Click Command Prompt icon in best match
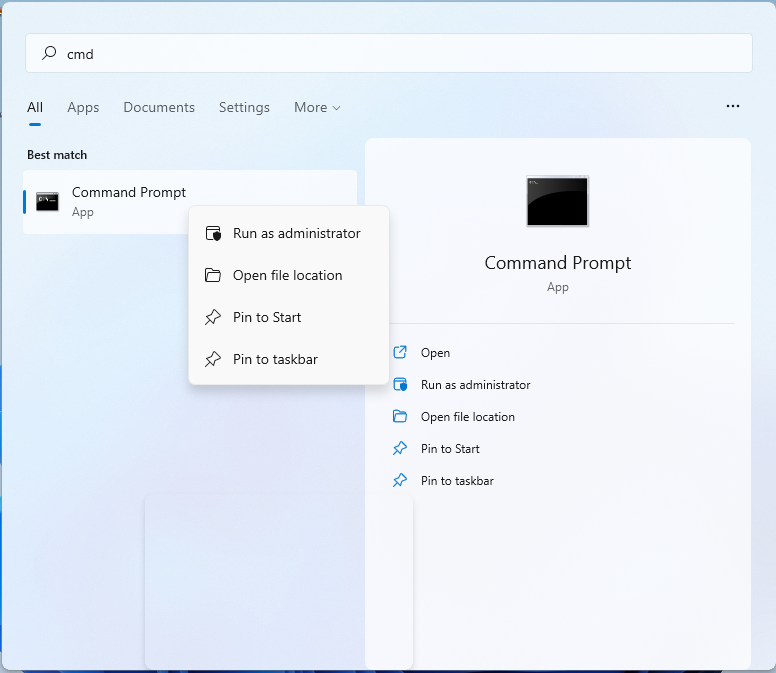 click(48, 201)
